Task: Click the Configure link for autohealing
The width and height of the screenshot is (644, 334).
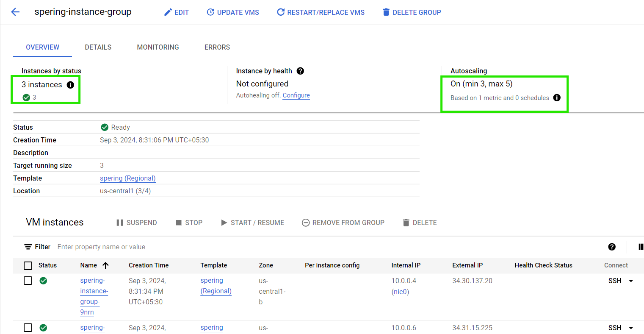Action: pos(296,95)
